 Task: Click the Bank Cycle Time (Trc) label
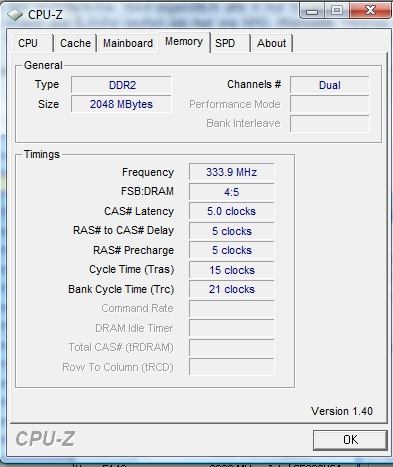[121, 289]
